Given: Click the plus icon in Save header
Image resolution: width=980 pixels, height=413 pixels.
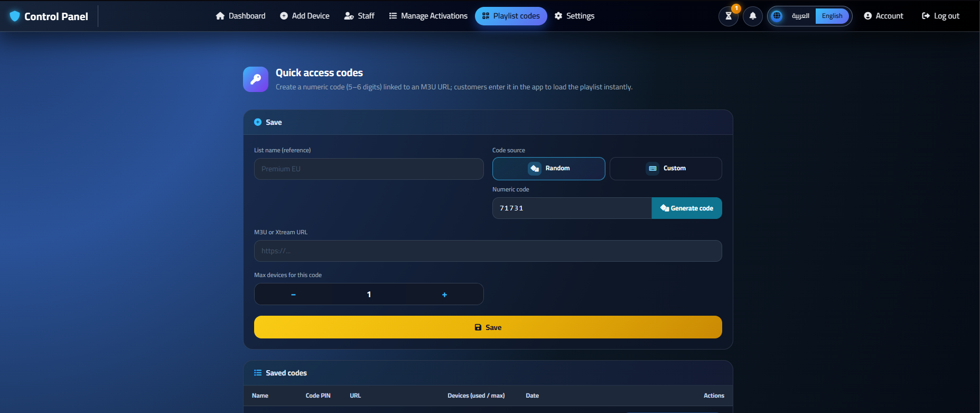Looking at the screenshot, I should click(258, 122).
